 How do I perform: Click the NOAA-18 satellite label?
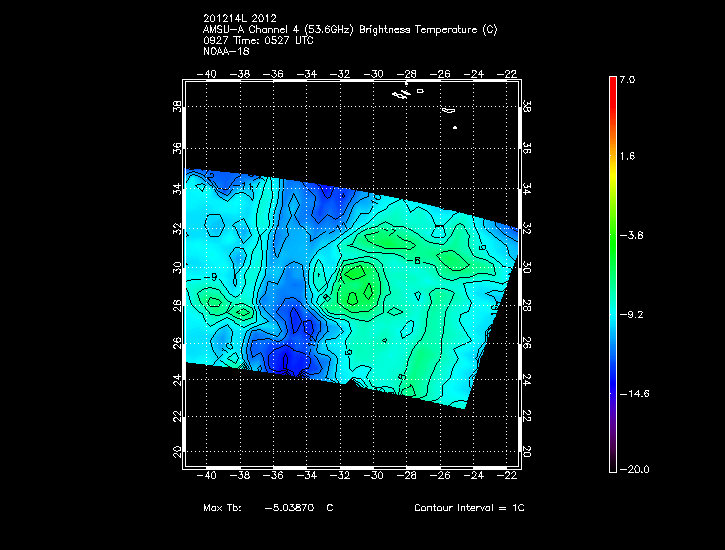[227, 51]
